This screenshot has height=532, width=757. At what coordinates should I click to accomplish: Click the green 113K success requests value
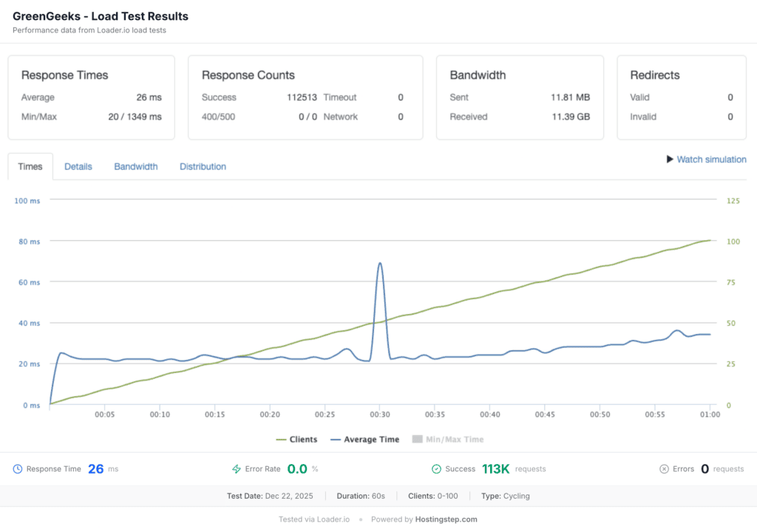496,468
